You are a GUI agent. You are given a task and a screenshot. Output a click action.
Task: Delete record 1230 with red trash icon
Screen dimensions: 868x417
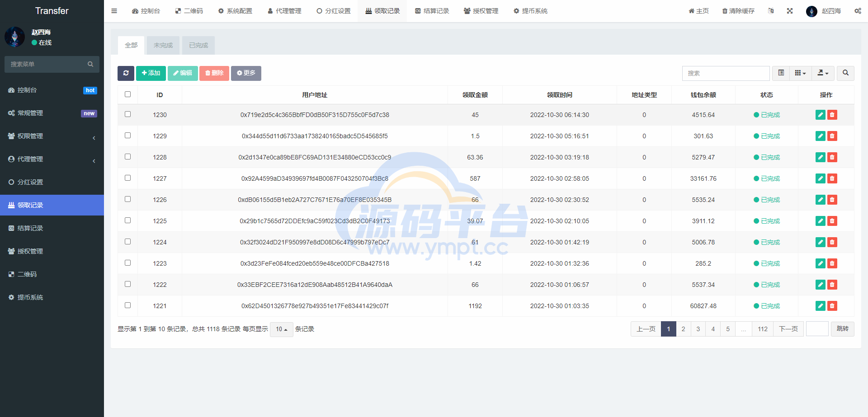832,115
